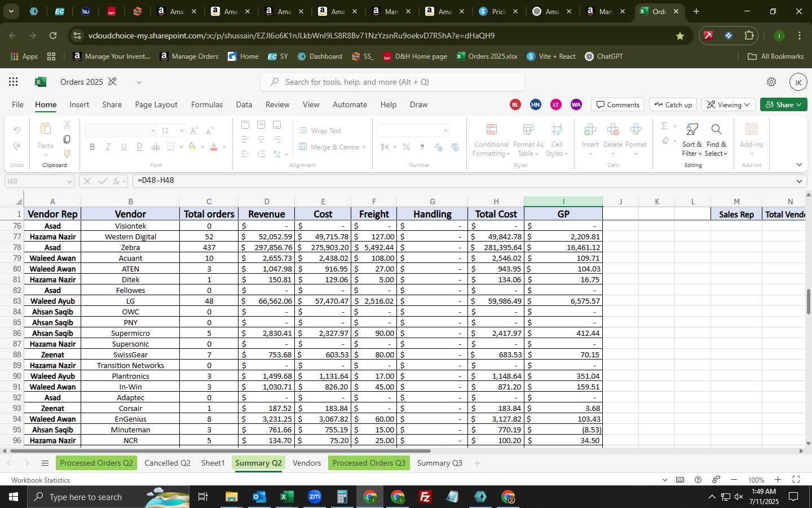The height and width of the screenshot is (508, 812).
Task: Click the Add-ins icon
Action: click(751, 130)
